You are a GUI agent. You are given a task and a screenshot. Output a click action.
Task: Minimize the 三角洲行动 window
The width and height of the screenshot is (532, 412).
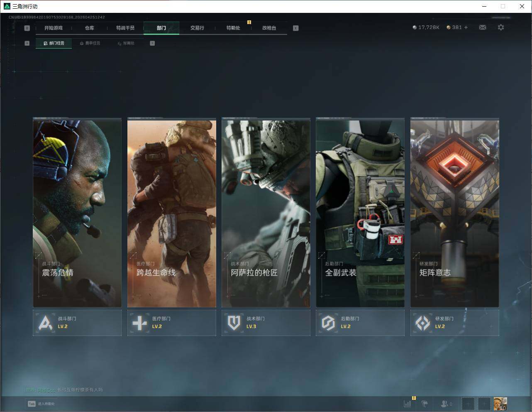coord(484,6)
